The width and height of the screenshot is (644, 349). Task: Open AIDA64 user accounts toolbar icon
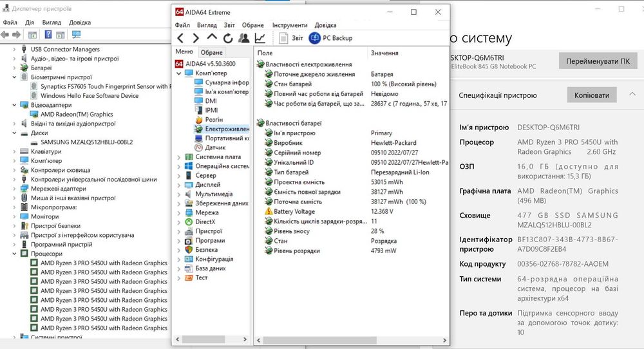[x=244, y=38]
